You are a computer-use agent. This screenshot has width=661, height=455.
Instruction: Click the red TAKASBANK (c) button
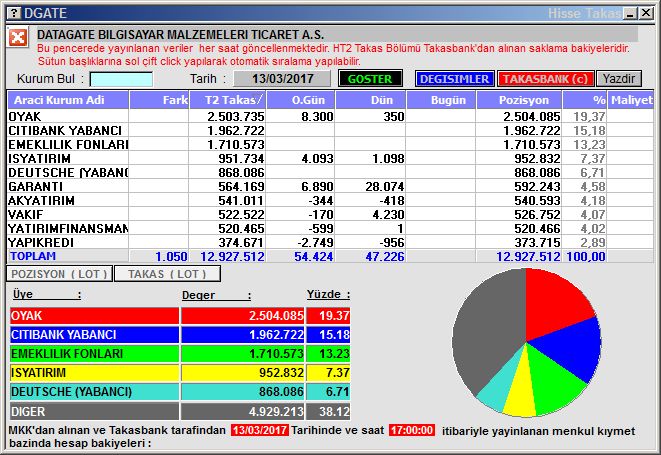click(x=545, y=79)
